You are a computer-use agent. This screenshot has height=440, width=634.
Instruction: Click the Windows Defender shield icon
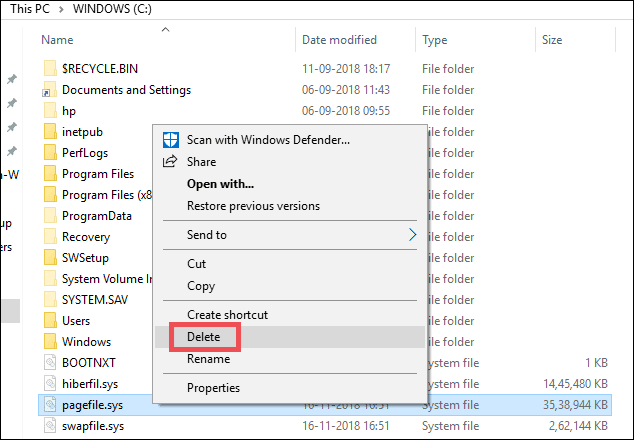pos(171,140)
